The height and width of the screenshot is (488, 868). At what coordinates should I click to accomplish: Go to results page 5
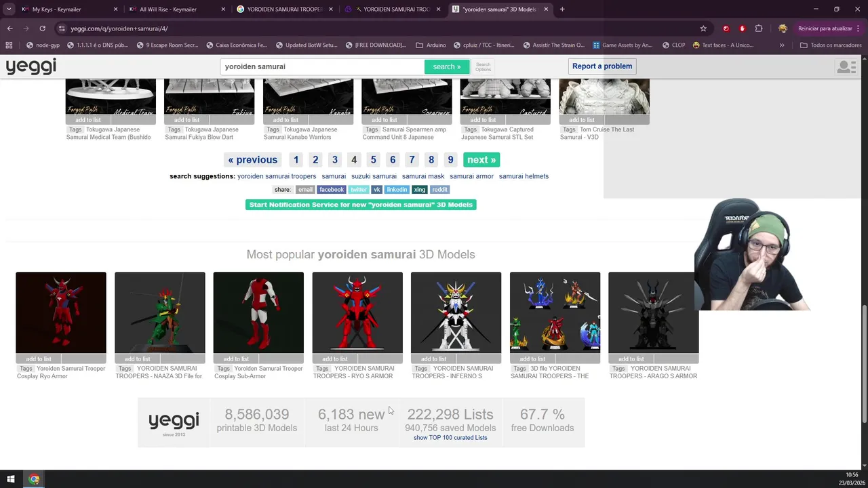pos(373,160)
